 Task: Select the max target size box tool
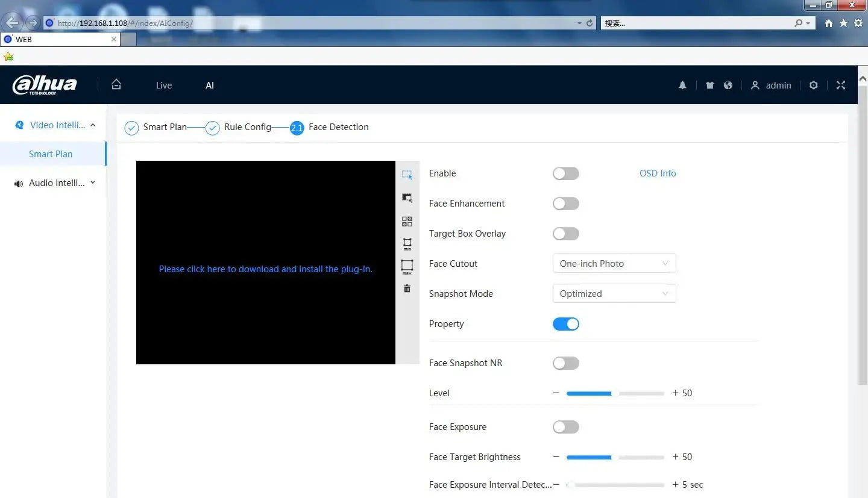click(x=407, y=266)
